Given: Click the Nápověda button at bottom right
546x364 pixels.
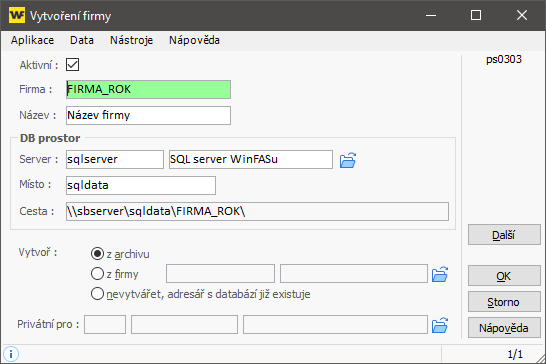Looking at the screenshot, I should pyautogui.click(x=504, y=328).
